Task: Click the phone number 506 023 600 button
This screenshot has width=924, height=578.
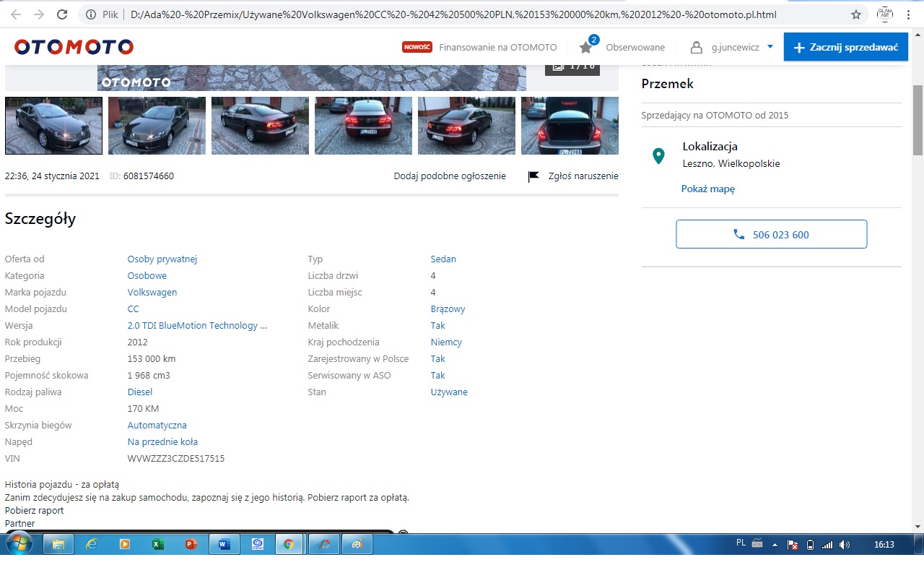Action: (x=771, y=235)
